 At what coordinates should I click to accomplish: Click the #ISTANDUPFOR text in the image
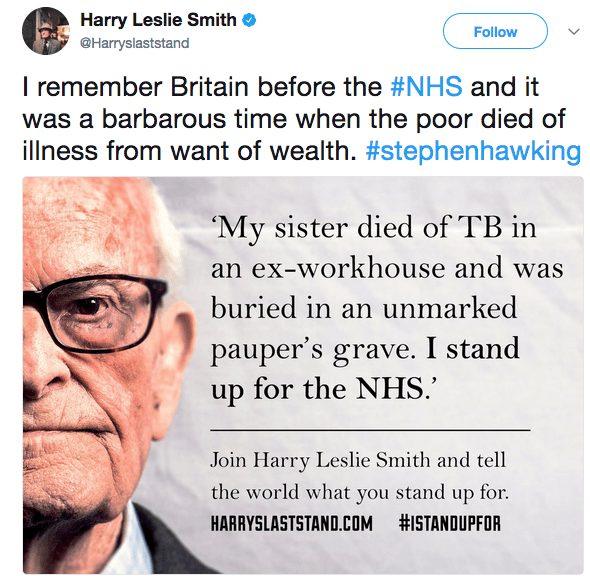[450, 523]
